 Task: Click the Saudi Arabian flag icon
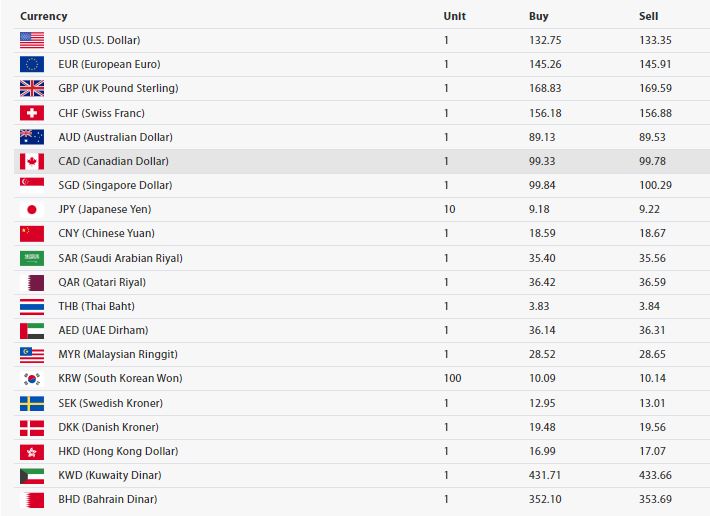coord(32,258)
